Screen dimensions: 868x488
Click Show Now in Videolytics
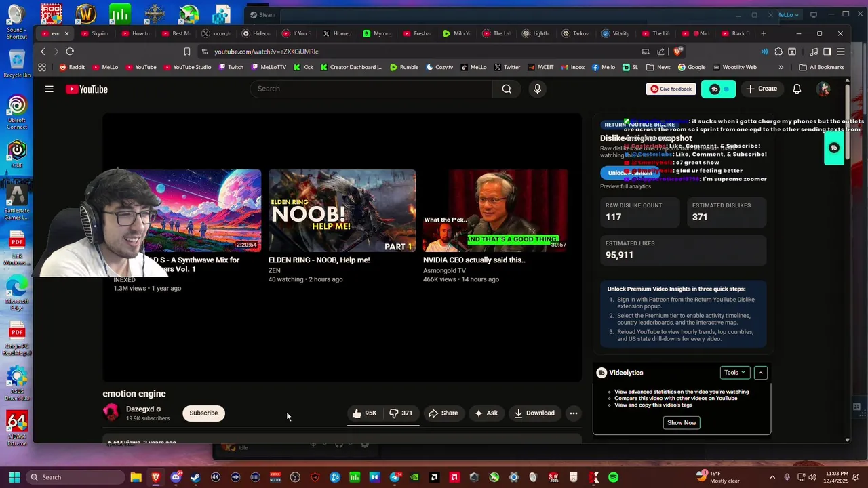pyautogui.click(x=682, y=422)
